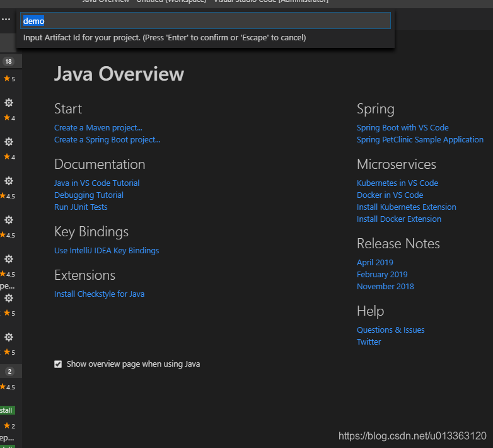Screen dimensions: 493x448
Task: Open the 'February 2019' release notes
Action: coord(382,275)
